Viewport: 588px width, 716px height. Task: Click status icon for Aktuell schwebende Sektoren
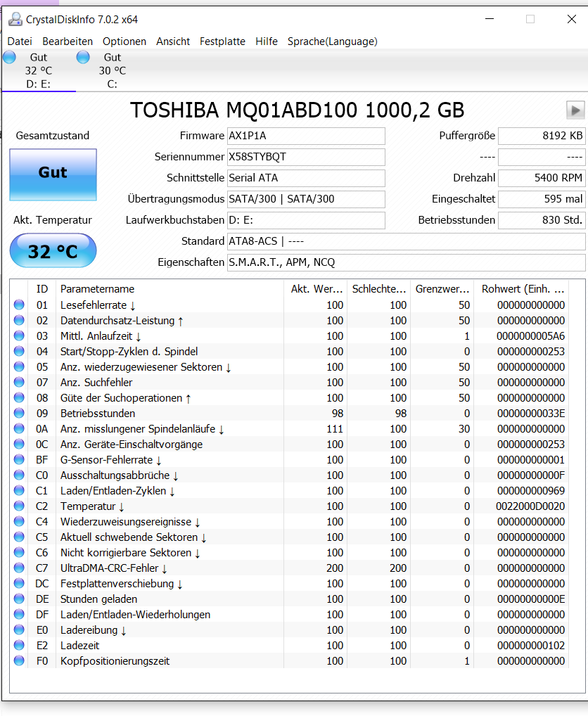tap(19, 537)
